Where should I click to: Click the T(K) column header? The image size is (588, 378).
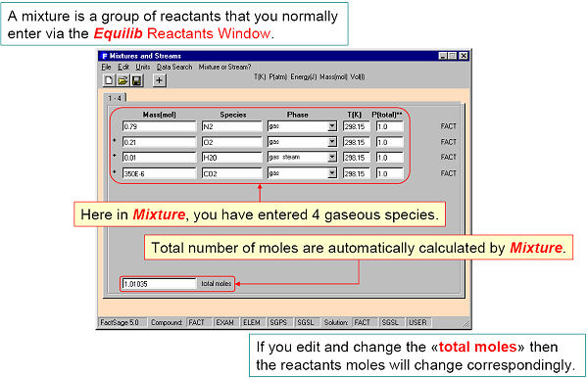(x=355, y=115)
